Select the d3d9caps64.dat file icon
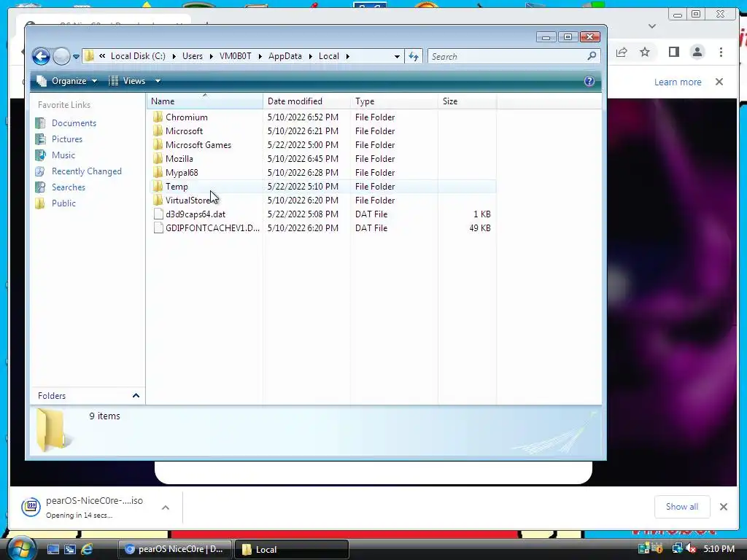747x560 pixels. [x=158, y=214]
